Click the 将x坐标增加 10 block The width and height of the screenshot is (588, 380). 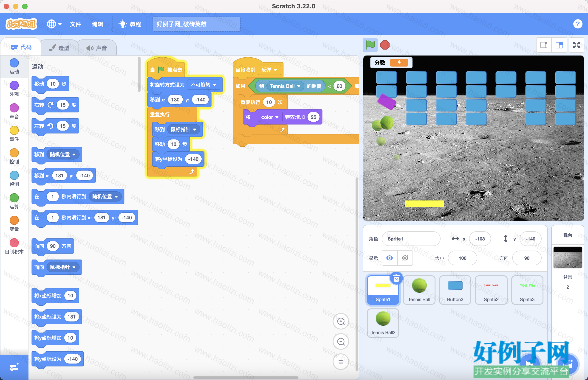55,296
